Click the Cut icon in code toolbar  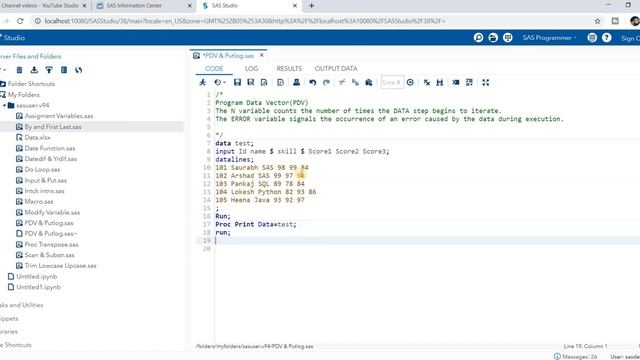coord(342,82)
